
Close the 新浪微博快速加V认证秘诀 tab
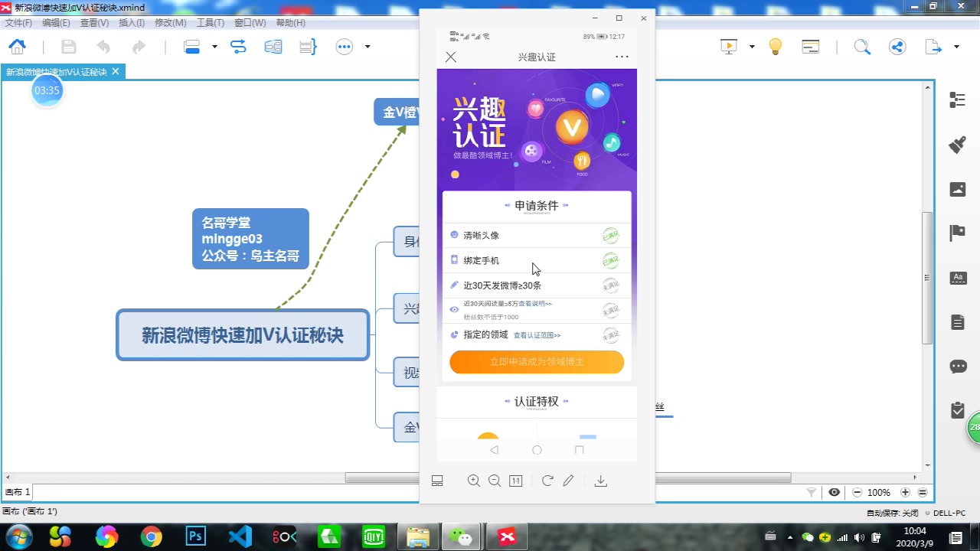pyautogui.click(x=116, y=71)
